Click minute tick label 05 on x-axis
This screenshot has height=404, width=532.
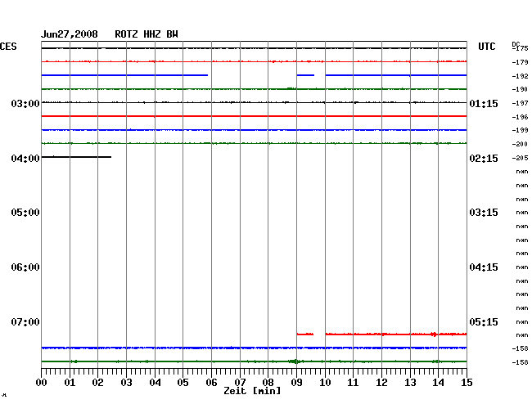(x=183, y=383)
